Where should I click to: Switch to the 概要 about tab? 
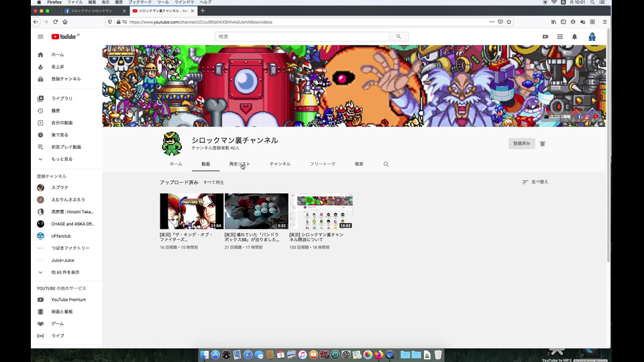coord(359,164)
